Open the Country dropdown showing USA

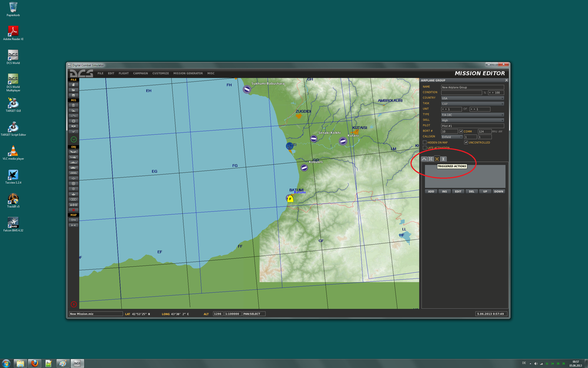tap(472, 98)
